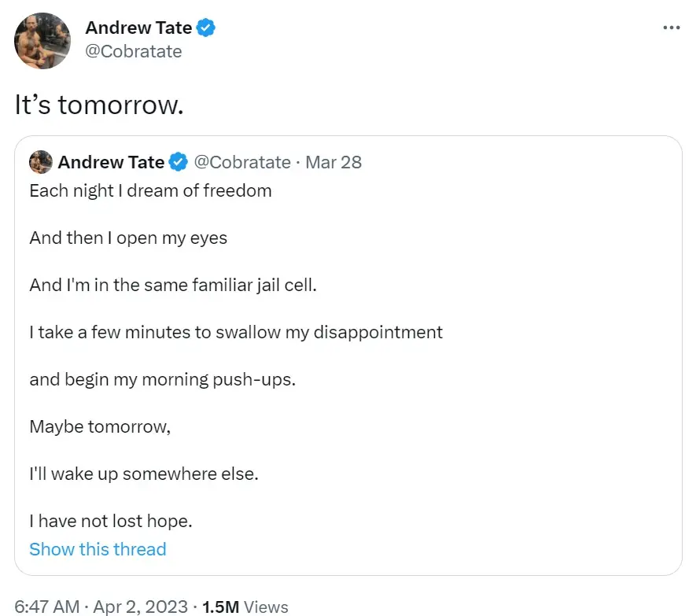Select the tweet text It's tomorrow

pyautogui.click(x=98, y=104)
